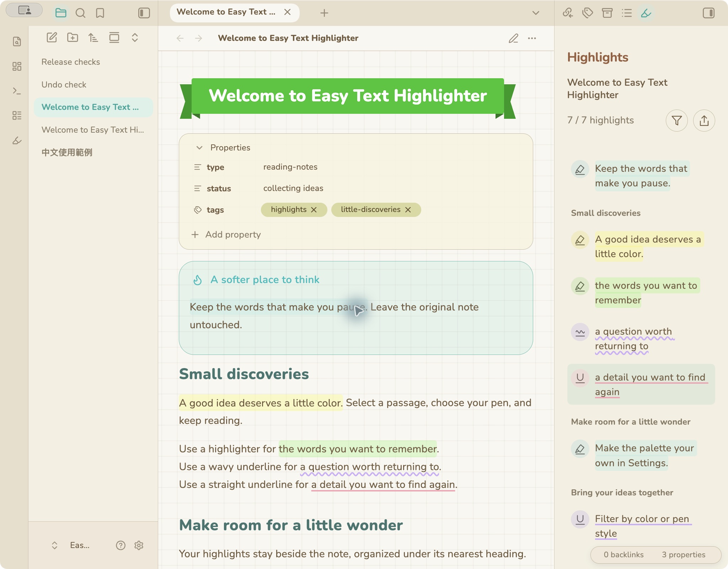728x569 pixels.
Task: Export highlights with share button
Action: click(x=704, y=121)
